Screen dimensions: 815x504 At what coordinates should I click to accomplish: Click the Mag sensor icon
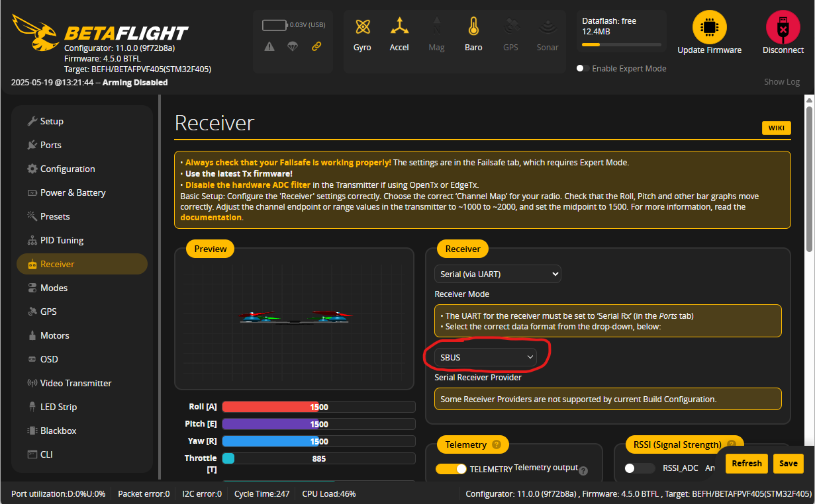click(x=436, y=27)
